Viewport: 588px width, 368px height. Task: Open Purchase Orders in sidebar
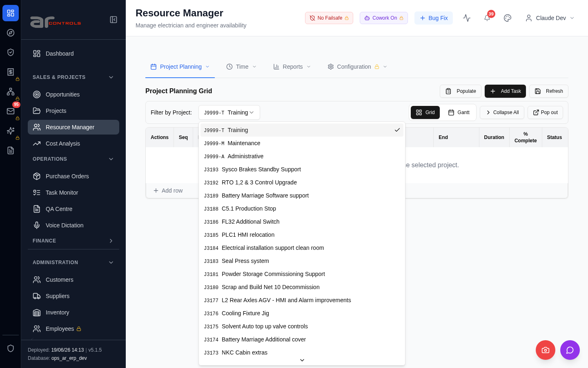(73, 176)
